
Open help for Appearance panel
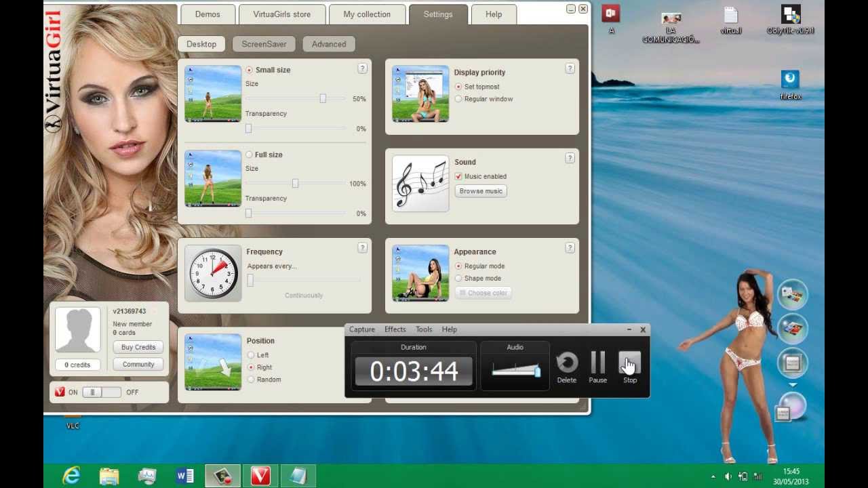point(570,248)
